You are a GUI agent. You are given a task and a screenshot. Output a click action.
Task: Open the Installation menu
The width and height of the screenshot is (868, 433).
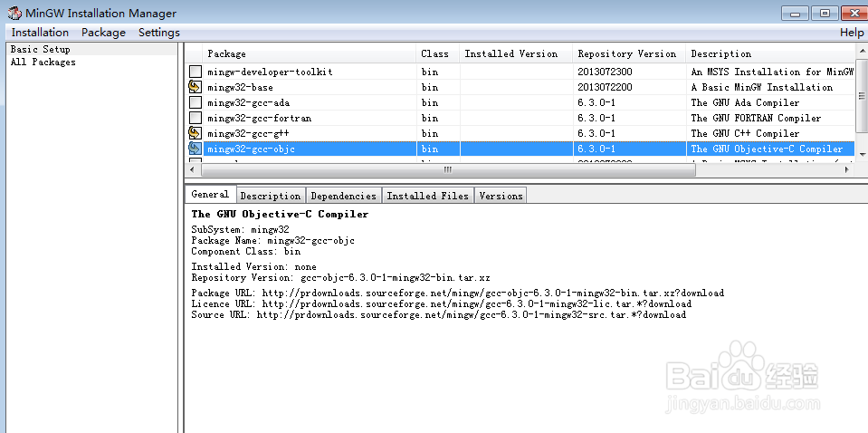(x=40, y=32)
